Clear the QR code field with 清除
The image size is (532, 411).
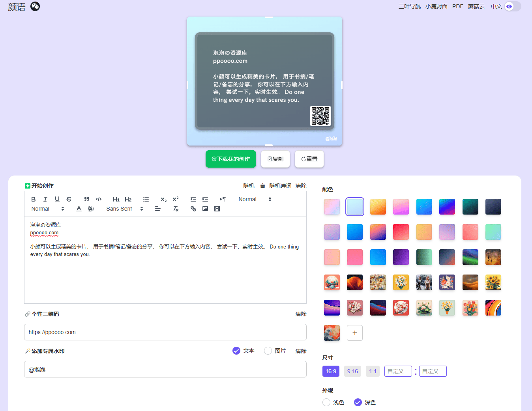coord(301,314)
